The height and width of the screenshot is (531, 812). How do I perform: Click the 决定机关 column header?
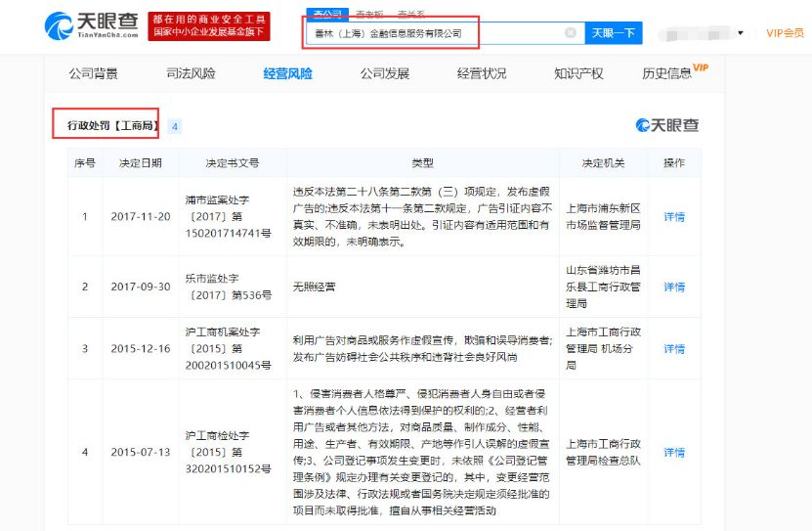tap(603, 163)
